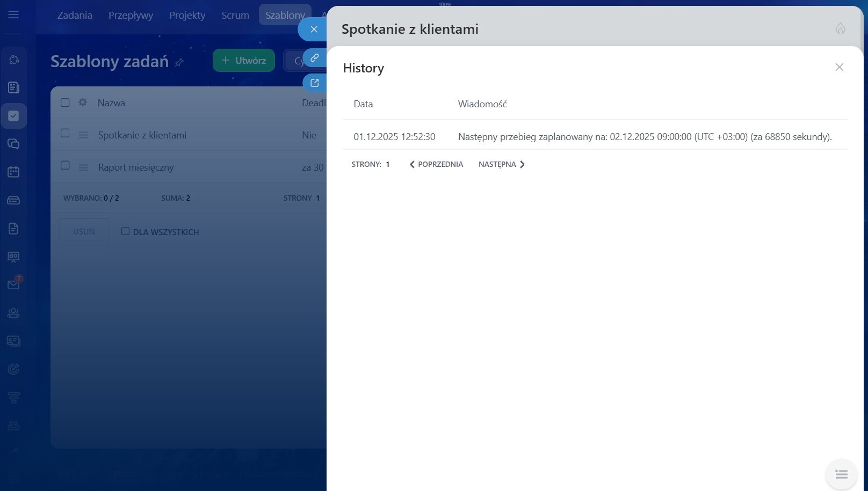Click the SUMA: 2 counter

coord(176,198)
